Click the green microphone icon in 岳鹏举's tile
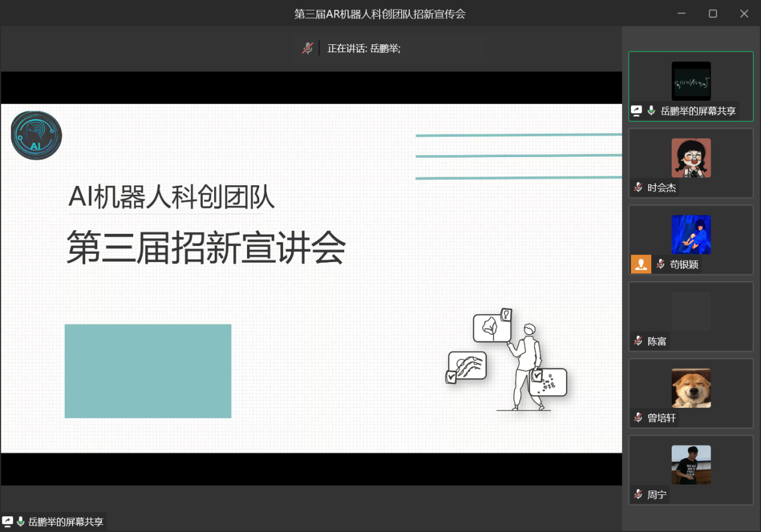This screenshot has height=532, width=761. tap(651, 111)
